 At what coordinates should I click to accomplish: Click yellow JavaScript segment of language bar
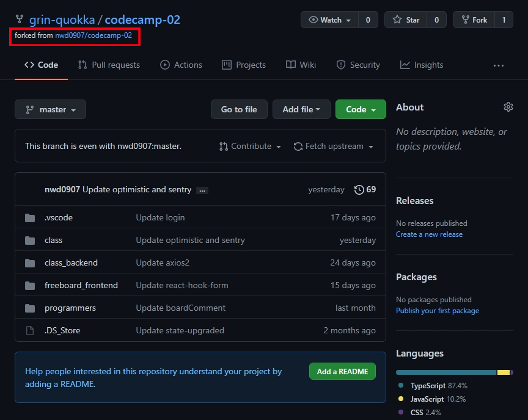pos(504,372)
